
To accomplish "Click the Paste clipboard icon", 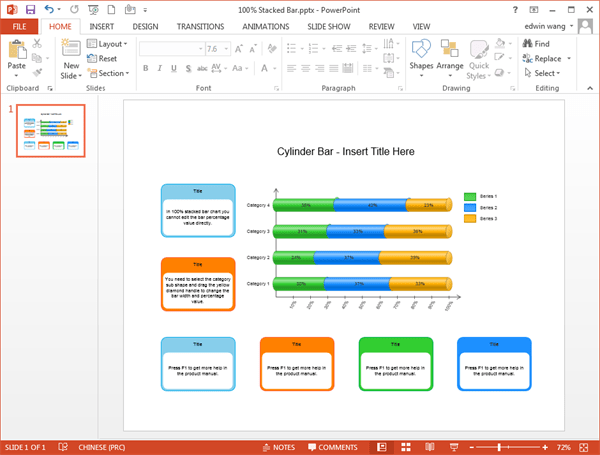I will (16, 50).
